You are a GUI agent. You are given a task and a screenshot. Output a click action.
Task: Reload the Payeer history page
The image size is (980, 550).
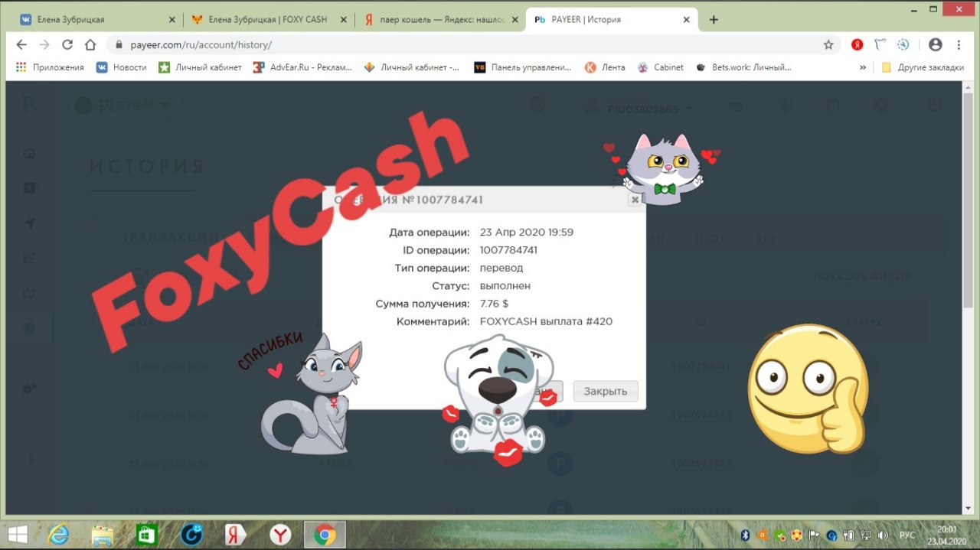pos(67,45)
